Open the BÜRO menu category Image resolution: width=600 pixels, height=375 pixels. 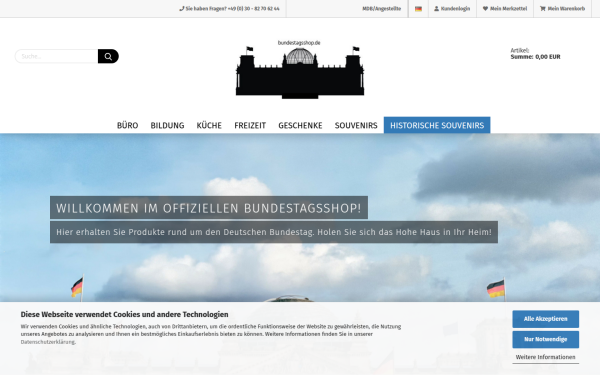(127, 126)
